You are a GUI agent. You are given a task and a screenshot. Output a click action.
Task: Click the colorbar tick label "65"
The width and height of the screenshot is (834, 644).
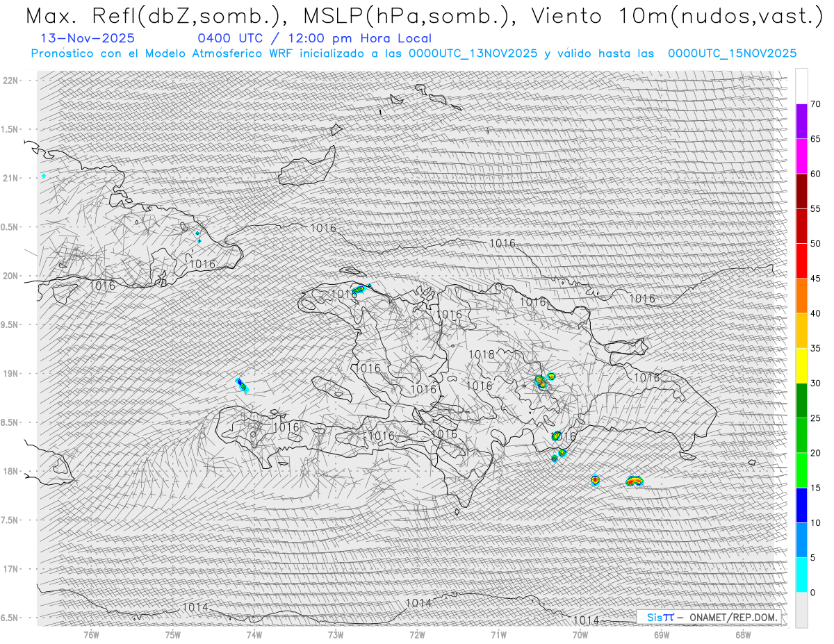[x=816, y=139]
